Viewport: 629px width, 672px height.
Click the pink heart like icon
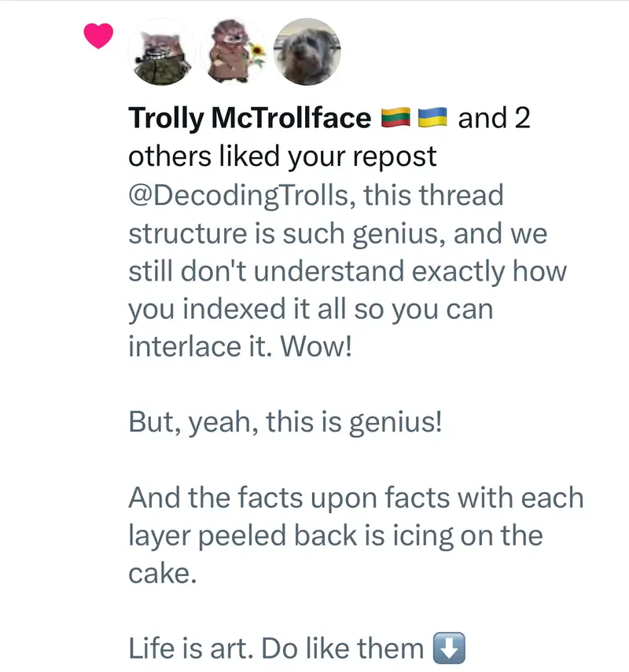(x=97, y=36)
